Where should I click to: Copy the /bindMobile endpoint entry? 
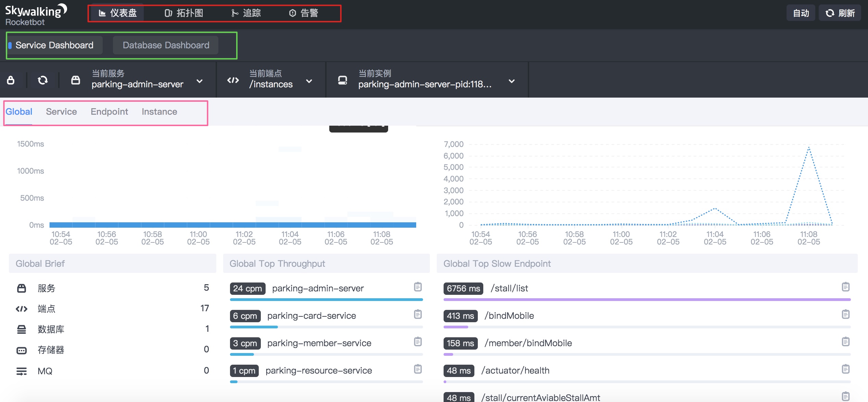pos(845,314)
